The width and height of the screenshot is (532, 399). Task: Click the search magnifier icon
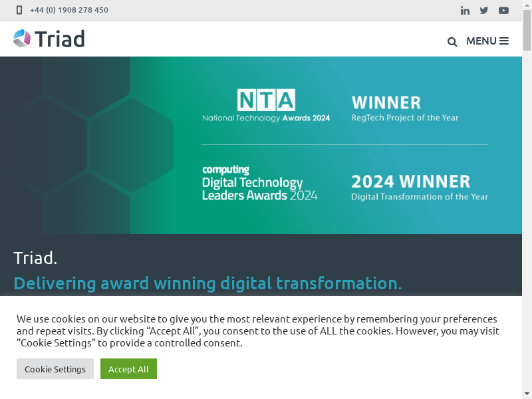tap(452, 42)
